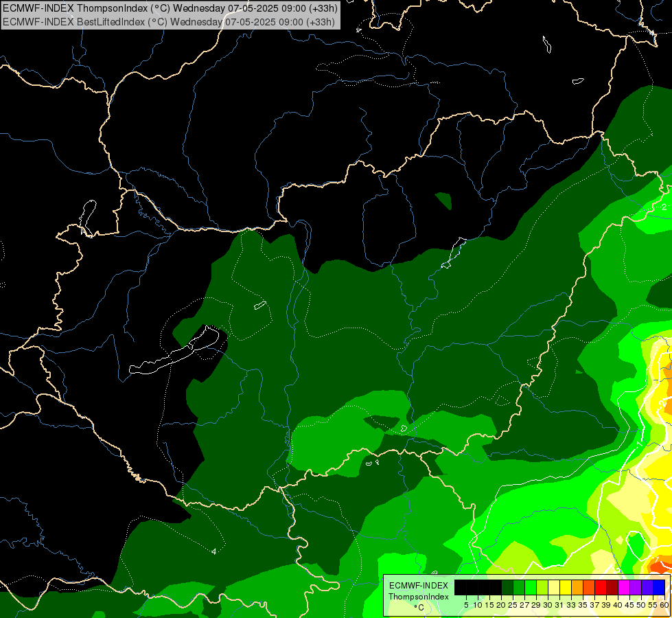The image size is (672, 618).
Task: Click the "°C" unit label in the legend
Action: (x=419, y=608)
